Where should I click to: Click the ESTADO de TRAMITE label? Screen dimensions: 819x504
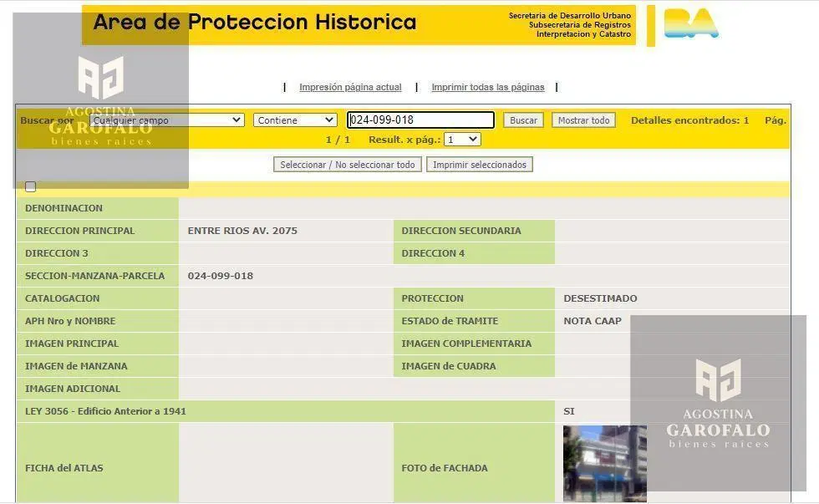tap(450, 321)
